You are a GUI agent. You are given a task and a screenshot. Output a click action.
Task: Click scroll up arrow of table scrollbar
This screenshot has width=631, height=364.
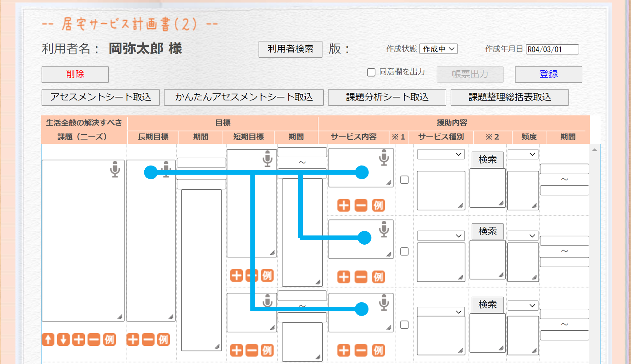coord(594,150)
